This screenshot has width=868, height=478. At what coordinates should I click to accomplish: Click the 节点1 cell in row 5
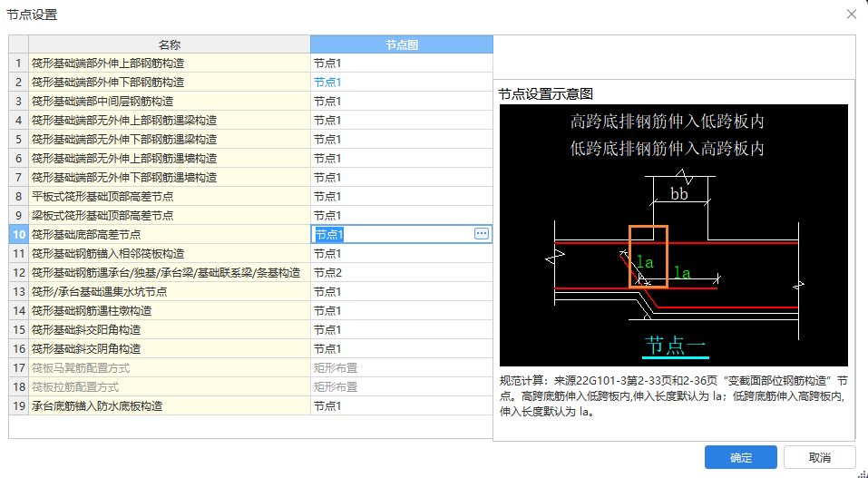click(x=401, y=139)
